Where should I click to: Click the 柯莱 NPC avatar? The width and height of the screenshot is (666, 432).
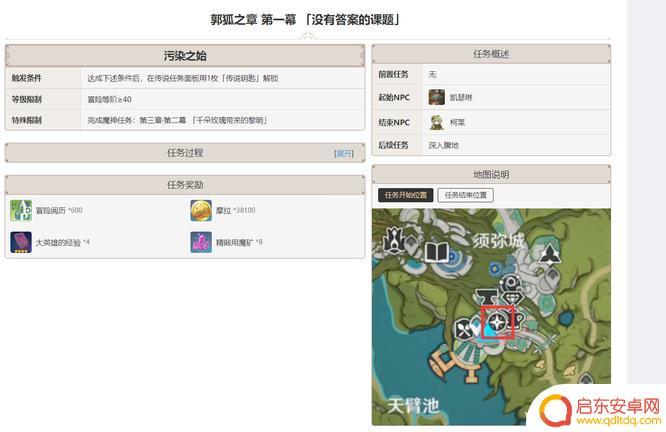point(437,122)
